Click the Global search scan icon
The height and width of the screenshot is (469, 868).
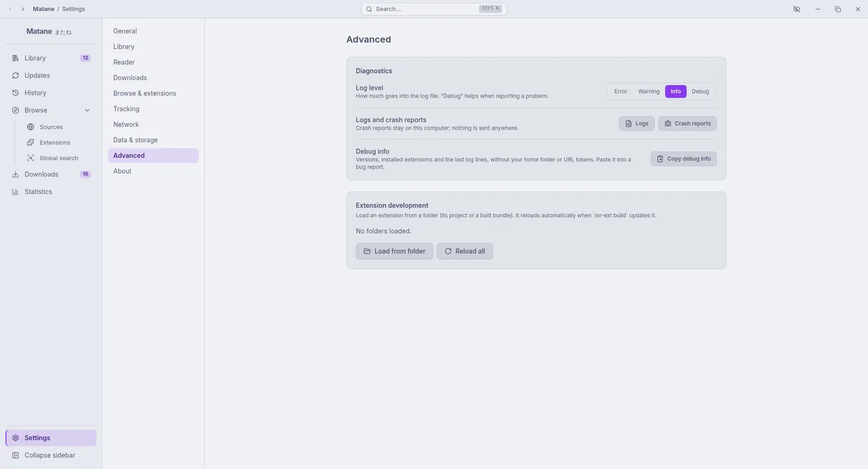point(31,158)
